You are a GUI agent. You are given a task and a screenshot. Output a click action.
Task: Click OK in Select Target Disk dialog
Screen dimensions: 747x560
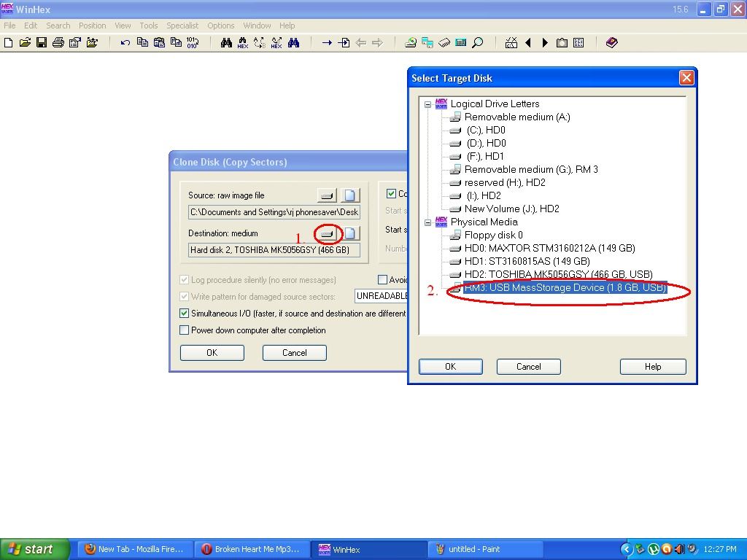click(x=451, y=367)
